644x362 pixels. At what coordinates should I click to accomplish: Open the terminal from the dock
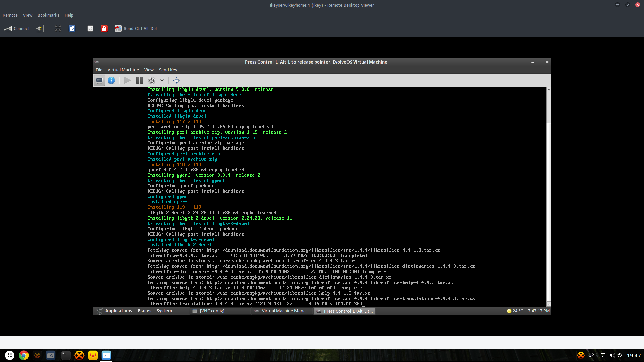coord(66,355)
